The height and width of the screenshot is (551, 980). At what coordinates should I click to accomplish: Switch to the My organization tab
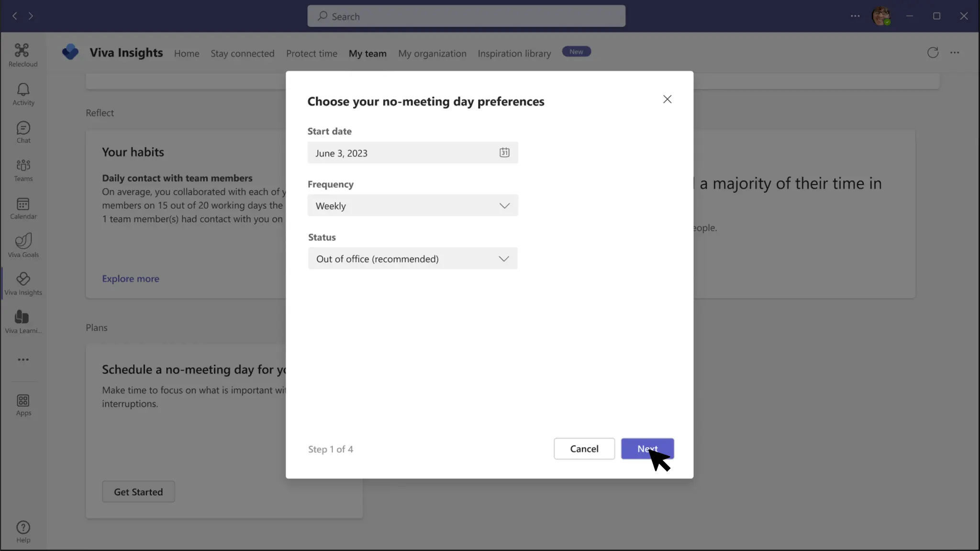432,54
